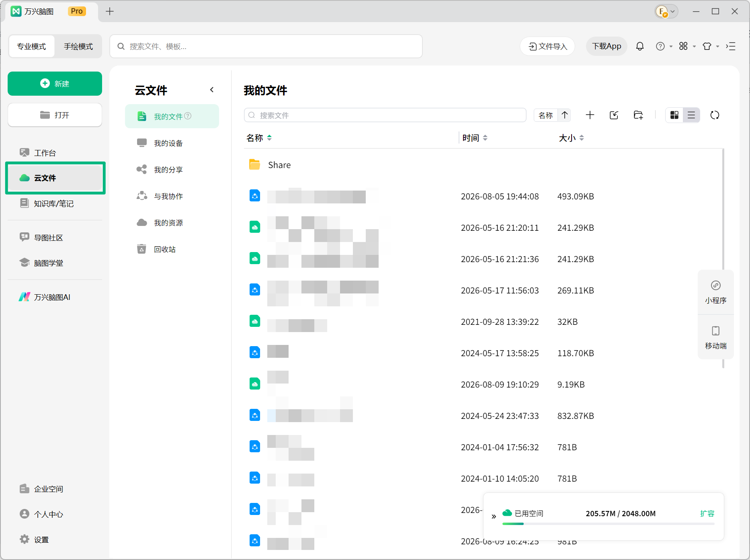Open 导图社区 in the sidebar
The height and width of the screenshot is (560, 750).
coord(55,238)
